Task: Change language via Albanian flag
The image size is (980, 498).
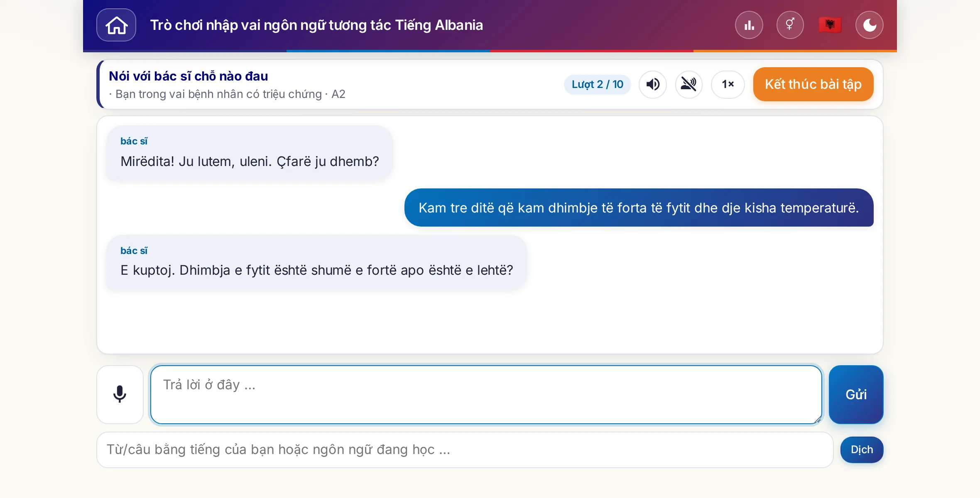Action: [830, 25]
